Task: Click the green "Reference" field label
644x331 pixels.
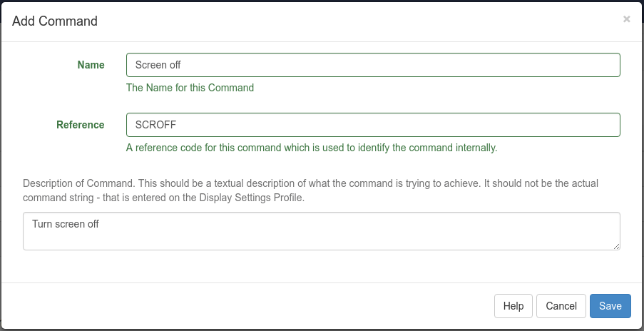Action: pos(80,125)
